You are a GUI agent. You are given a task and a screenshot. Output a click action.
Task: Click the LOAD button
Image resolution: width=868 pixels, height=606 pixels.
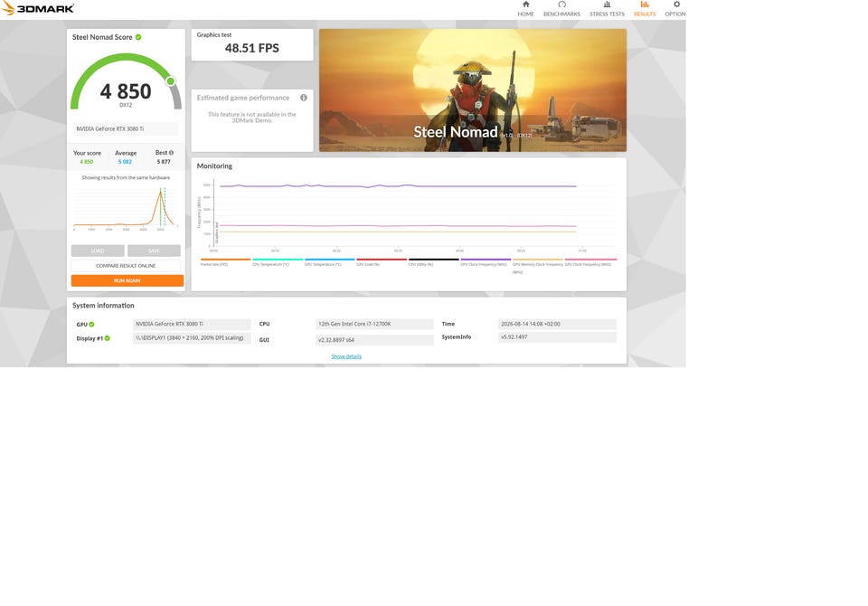[x=98, y=251]
